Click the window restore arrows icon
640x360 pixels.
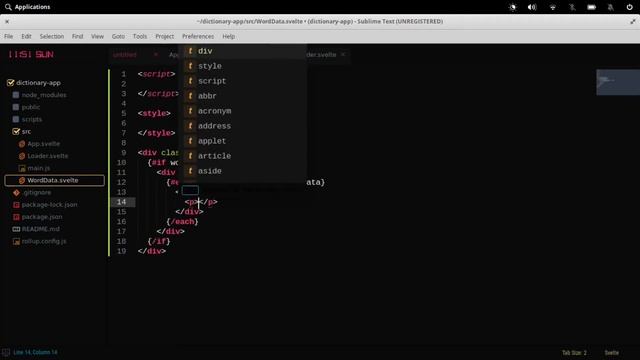632,22
